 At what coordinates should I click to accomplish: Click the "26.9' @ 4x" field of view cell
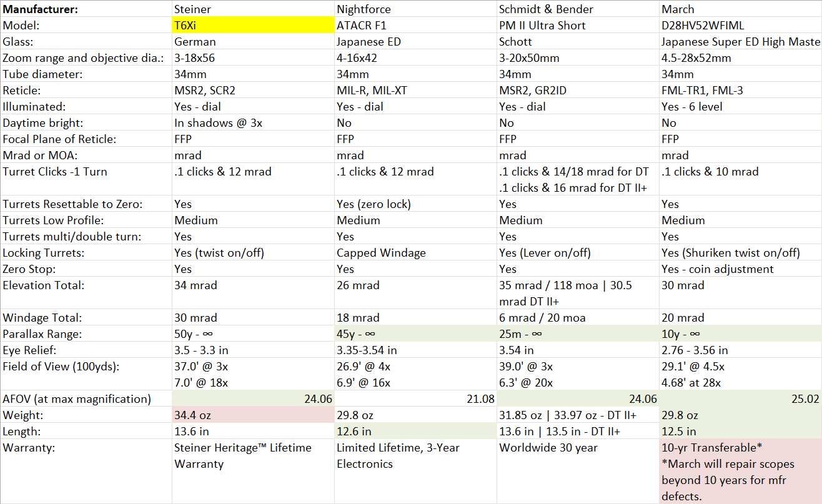coord(416,375)
